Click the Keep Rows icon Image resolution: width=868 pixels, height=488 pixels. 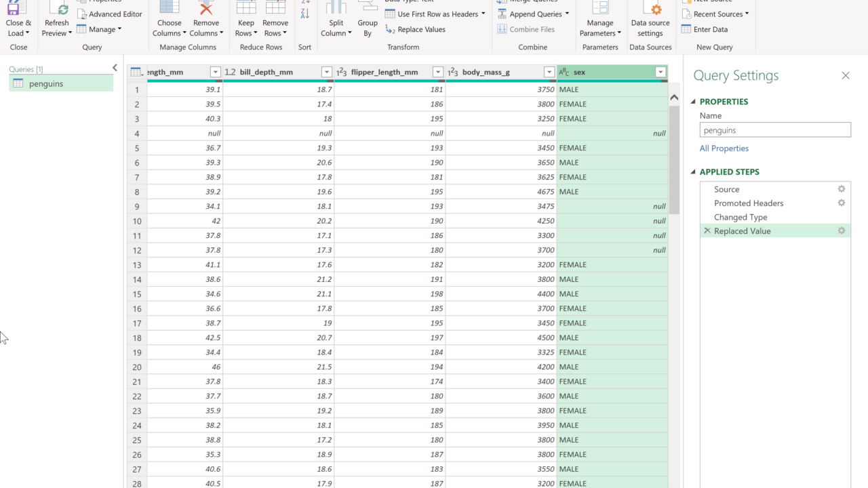246,8
